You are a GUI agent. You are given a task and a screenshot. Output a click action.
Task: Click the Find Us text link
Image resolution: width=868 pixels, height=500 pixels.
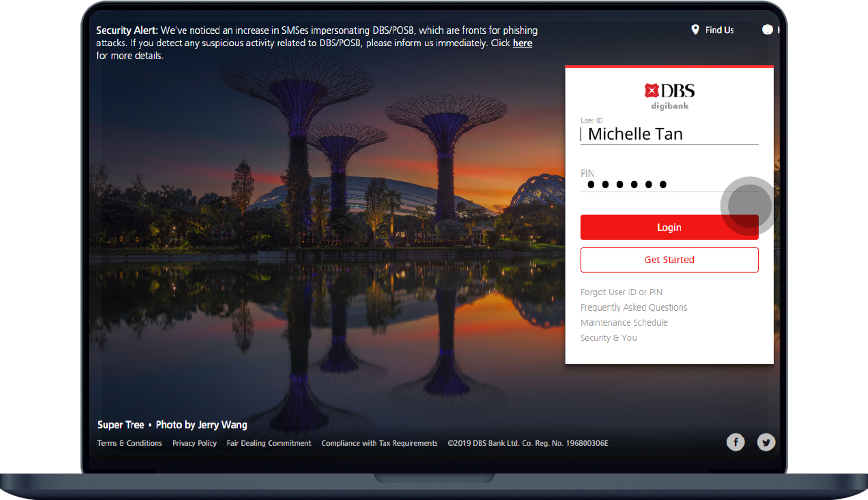[719, 30]
